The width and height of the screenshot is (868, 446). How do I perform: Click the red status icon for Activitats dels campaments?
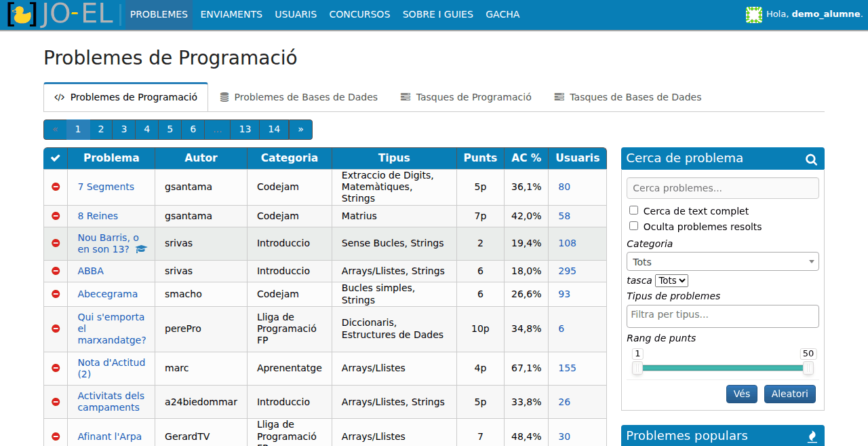tap(56, 402)
